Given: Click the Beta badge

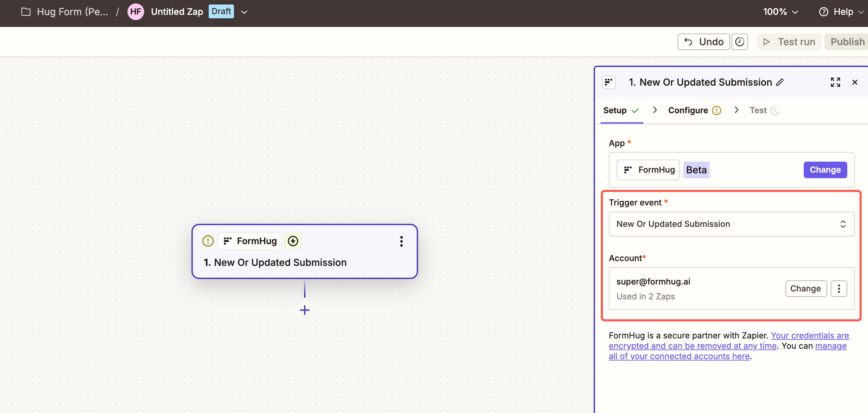Looking at the screenshot, I should pyautogui.click(x=697, y=170).
